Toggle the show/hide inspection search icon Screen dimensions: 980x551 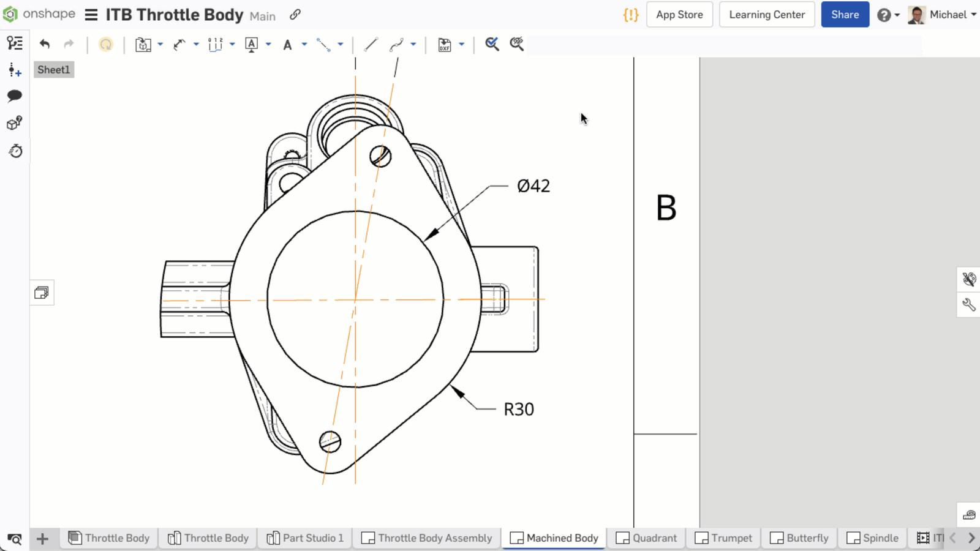(516, 44)
